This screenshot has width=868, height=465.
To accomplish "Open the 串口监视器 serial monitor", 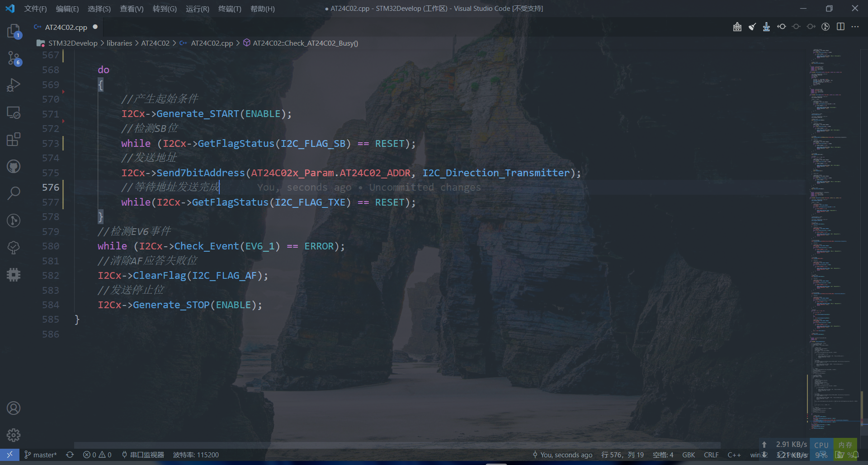I will [143, 455].
